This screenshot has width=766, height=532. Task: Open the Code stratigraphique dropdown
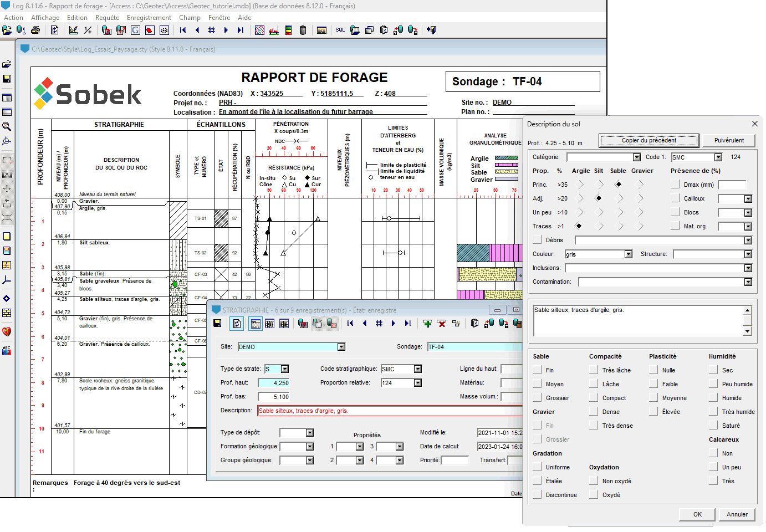pos(418,369)
